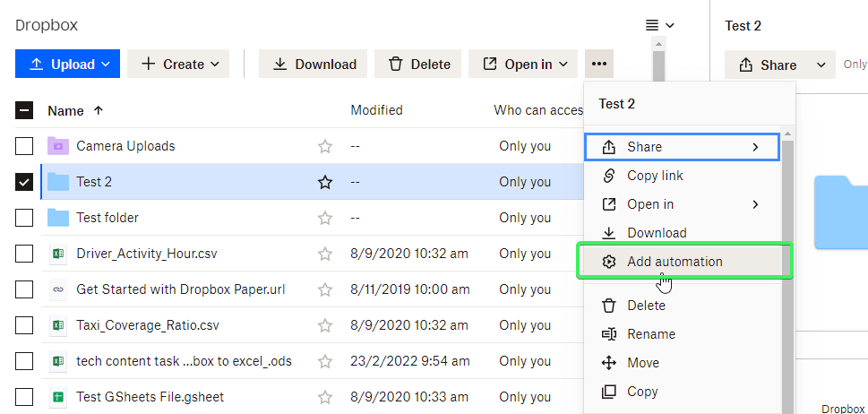Image resolution: width=868 pixels, height=414 pixels.
Task: Check the Camera Uploads checkbox
Action: (24, 146)
